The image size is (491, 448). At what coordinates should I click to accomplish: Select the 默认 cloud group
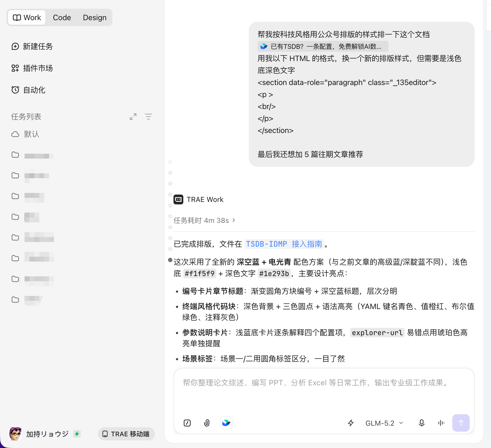pos(25,134)
